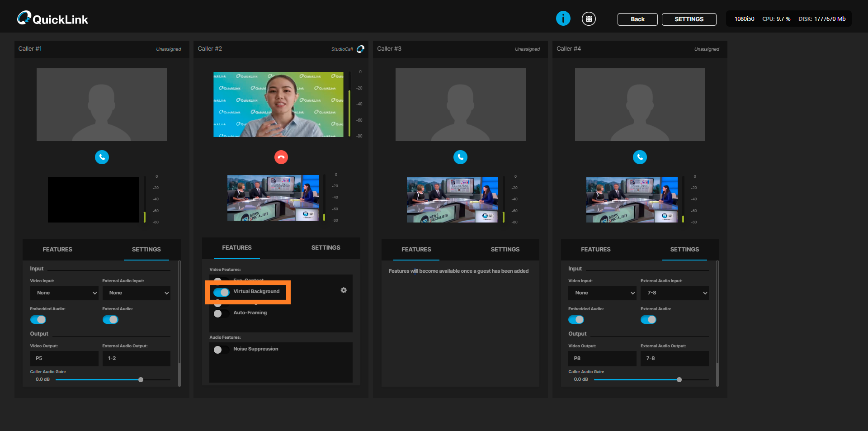Open the calendar schedule icon
This screenshot has width=868, height=431.
[x=588, y=19]
